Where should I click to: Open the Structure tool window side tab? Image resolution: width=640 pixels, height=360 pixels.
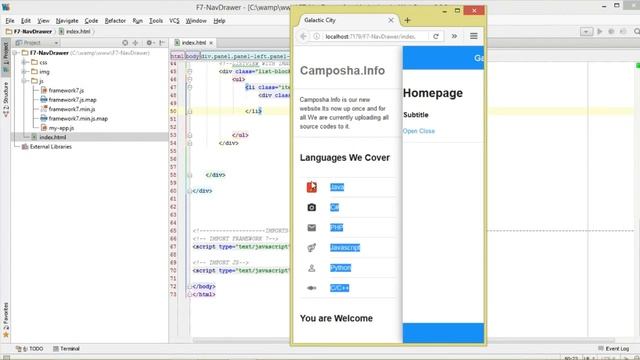(x=6, y=99)
